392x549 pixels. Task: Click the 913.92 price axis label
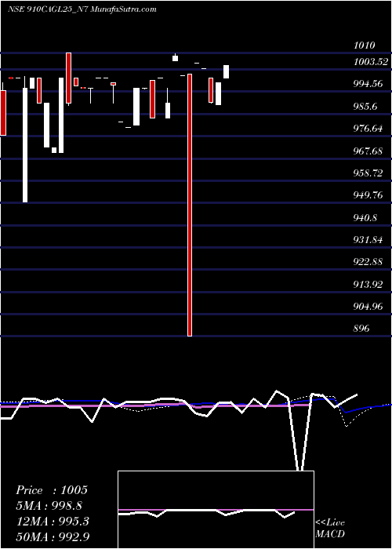(x=368, y=284)
